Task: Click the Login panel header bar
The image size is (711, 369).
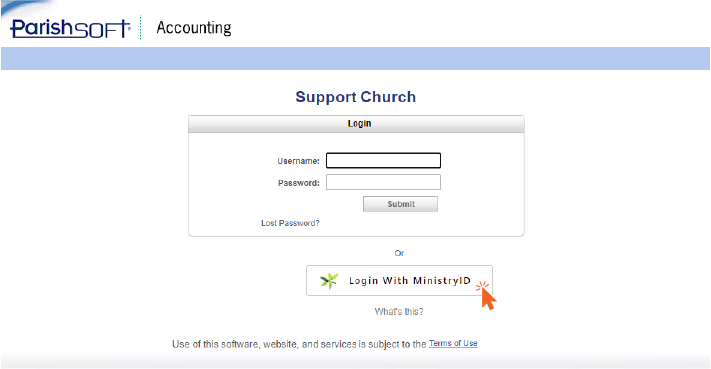Action: (x=356, y=124)
